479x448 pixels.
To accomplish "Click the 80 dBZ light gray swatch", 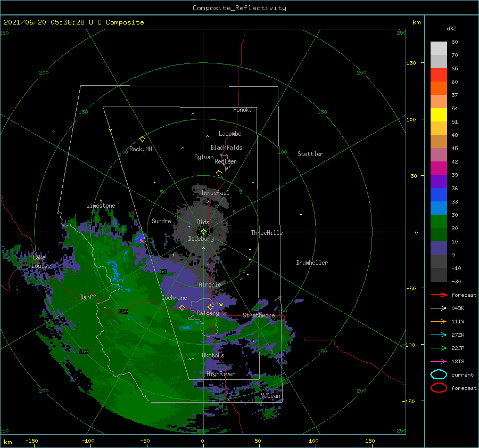I will coord(439,48).
